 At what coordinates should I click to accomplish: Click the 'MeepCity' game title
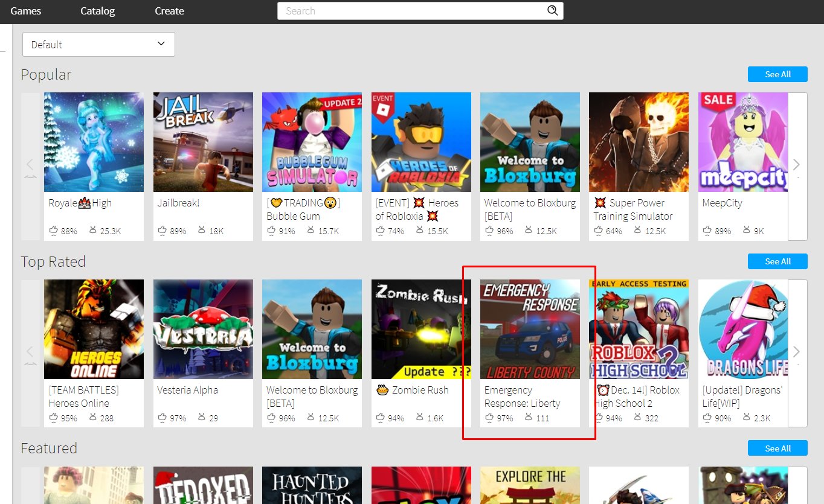coord(722,203)
